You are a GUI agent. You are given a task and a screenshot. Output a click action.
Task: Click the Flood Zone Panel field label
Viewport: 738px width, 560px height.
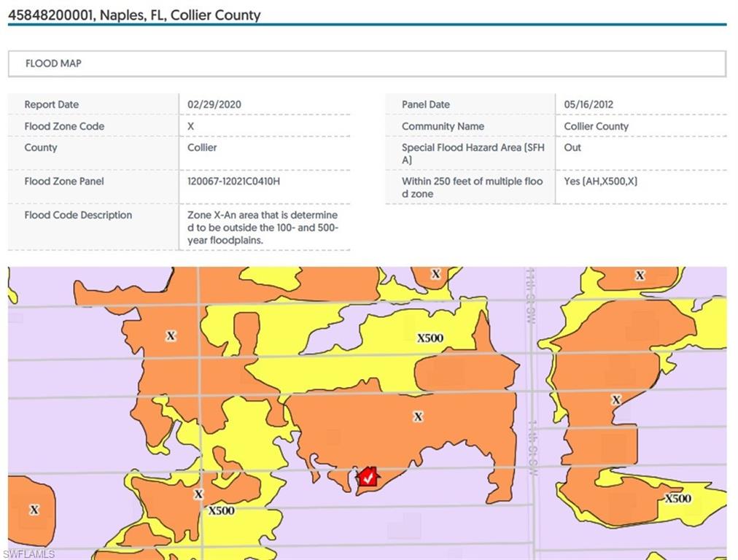pyautogui.click(x=64, y=181)
